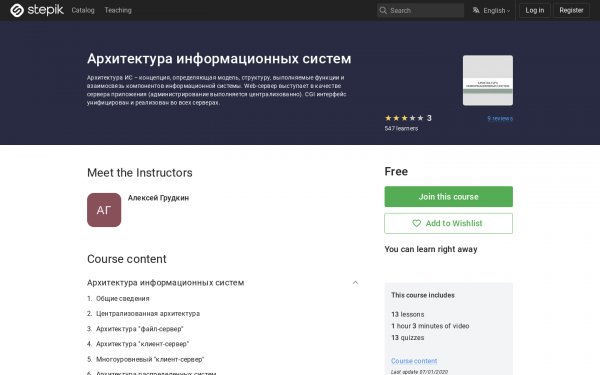Collapse the Архитектура информационных систем section

pos(355,282)
